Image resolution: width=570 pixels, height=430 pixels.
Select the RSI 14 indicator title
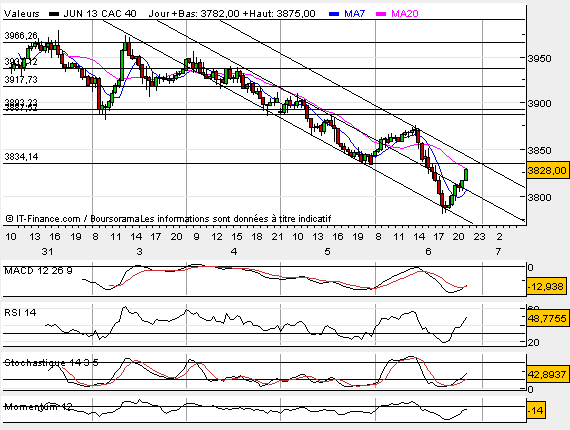tap(20, 313)
